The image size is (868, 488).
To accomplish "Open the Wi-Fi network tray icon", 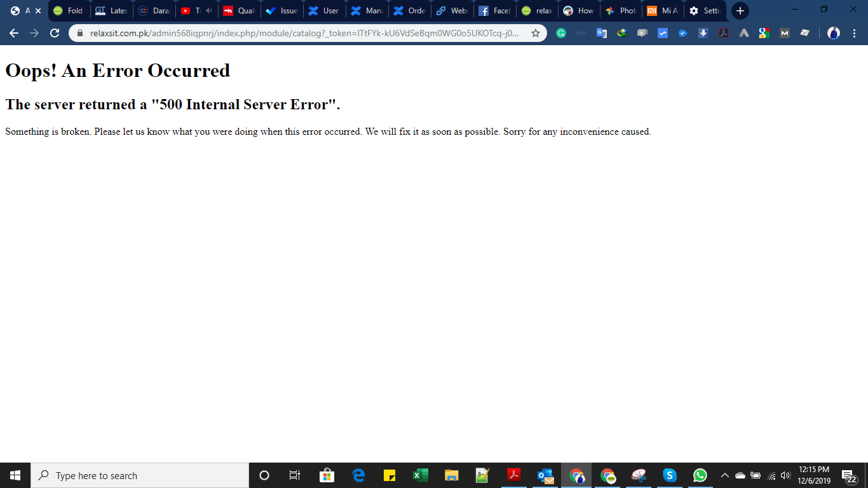I will click(x=771, y=475).
